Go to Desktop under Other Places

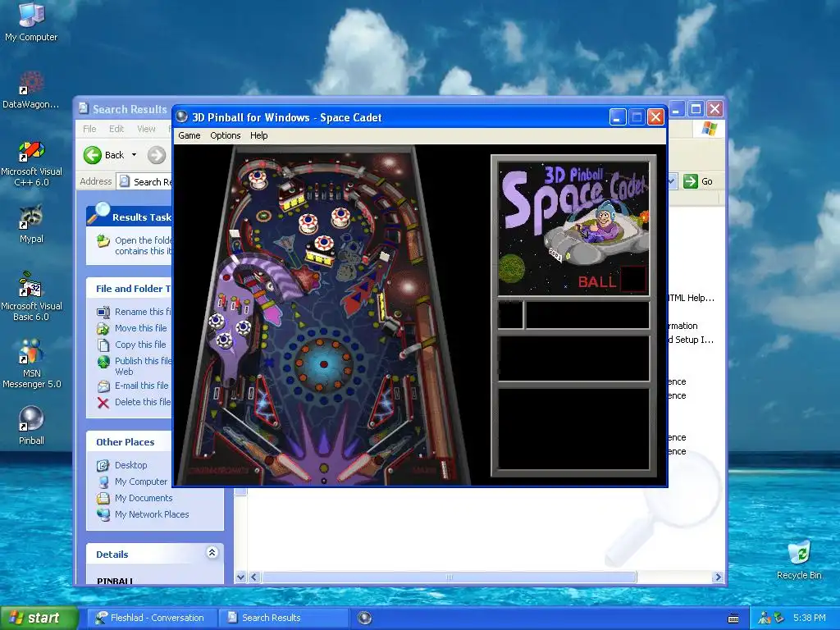(x=130, y=465)
